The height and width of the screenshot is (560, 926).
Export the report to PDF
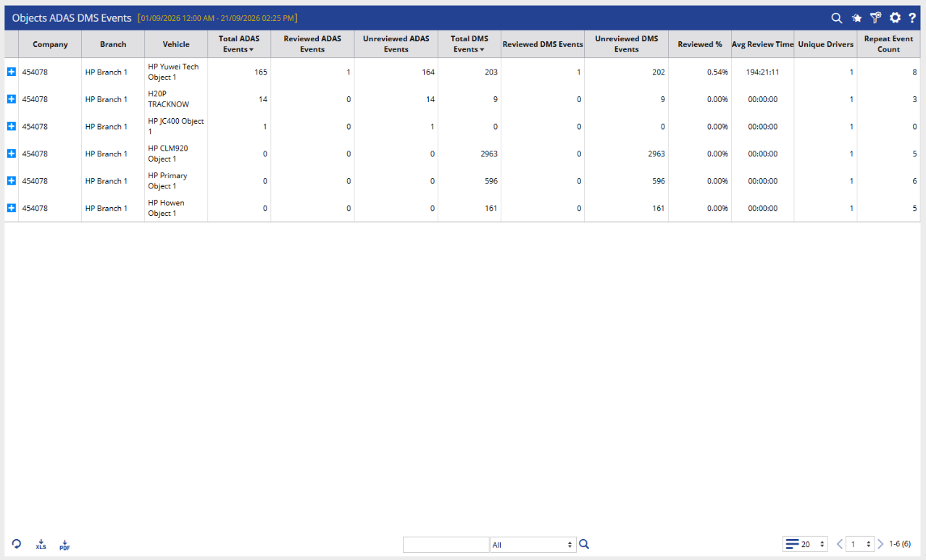pyautogui.click(x=64, y=544)
